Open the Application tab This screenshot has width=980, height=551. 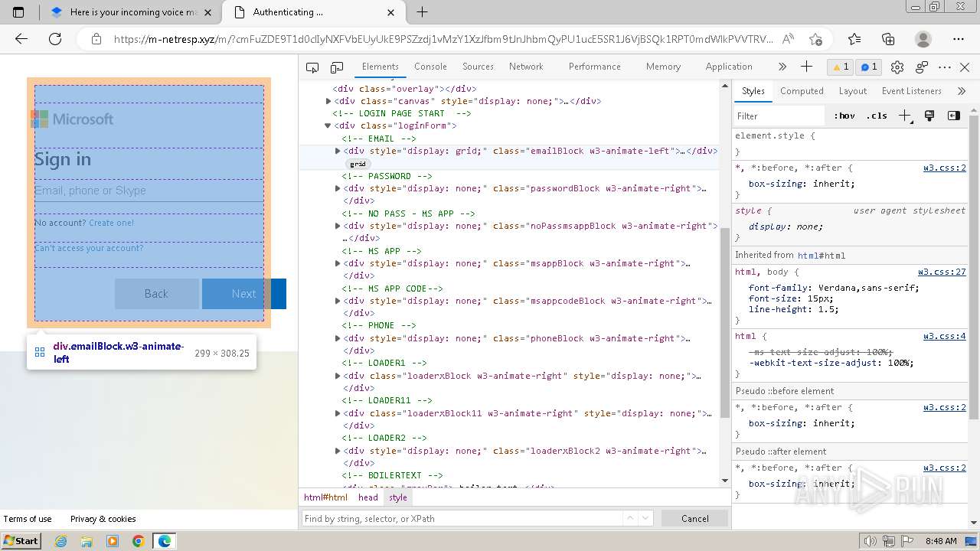pyautogui.click(x=729, y=67)
